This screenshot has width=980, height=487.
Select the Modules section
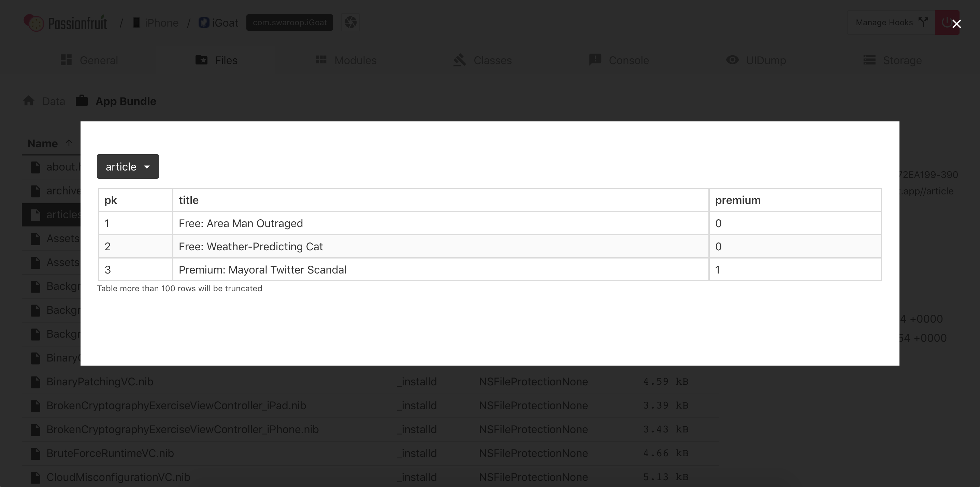click(x=355, y=60)
